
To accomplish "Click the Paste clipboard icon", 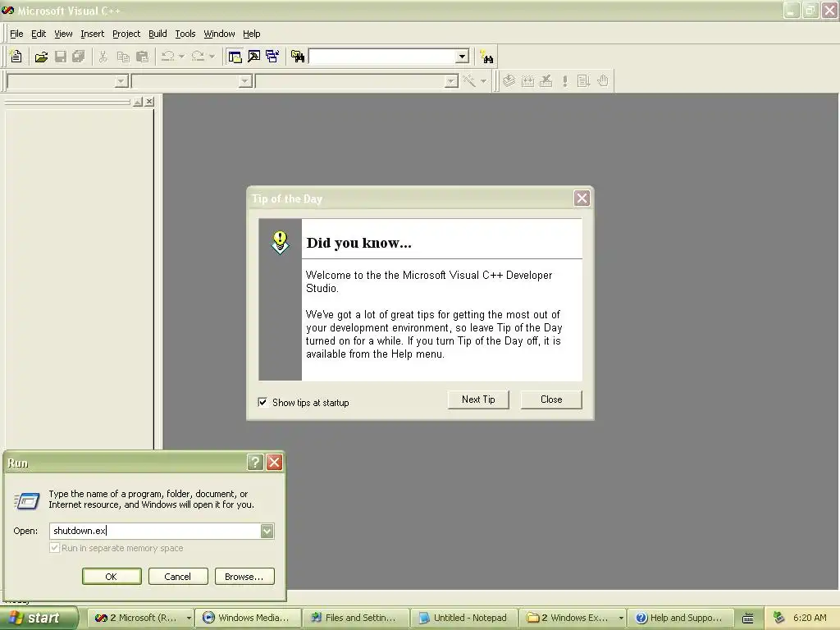I will click(143, 57).
